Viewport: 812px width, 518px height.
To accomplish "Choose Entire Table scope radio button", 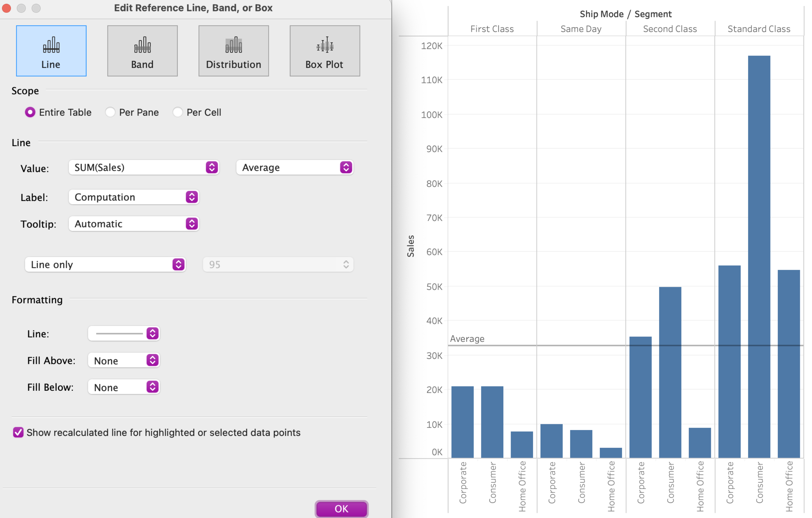I will 30,112.
